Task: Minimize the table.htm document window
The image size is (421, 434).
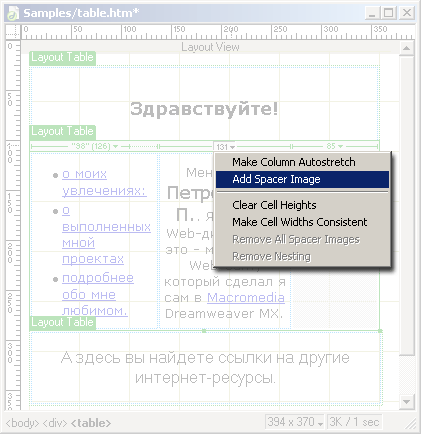Action: [x=373, y=13]
